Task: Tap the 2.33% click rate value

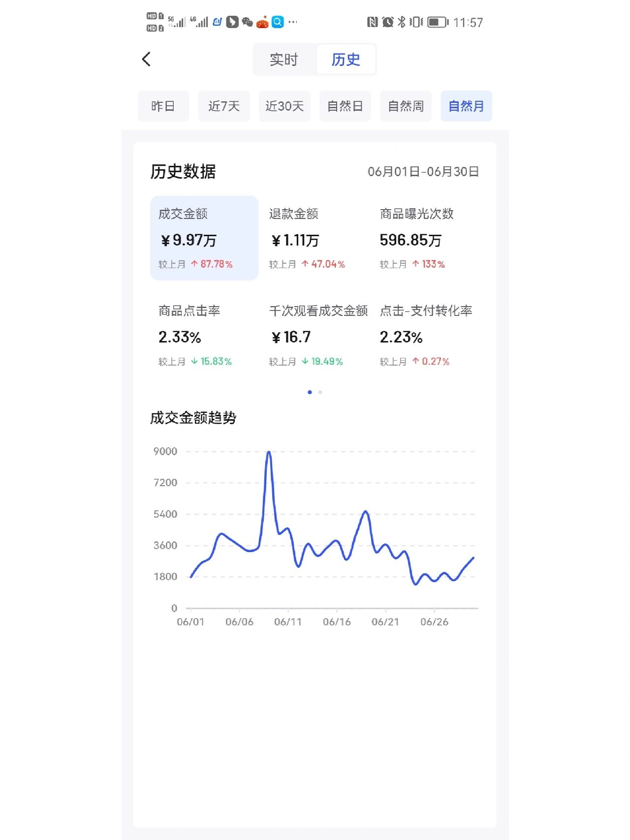Action: [x=180, y=337]
